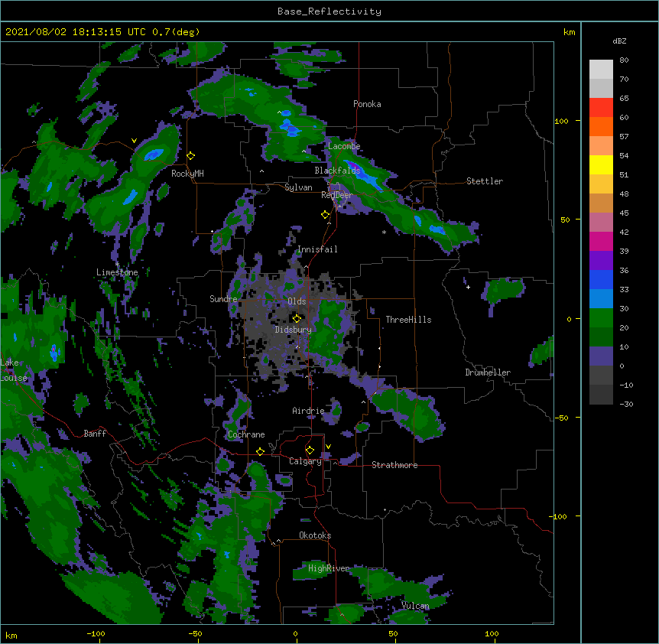This screenshot has height=644, width=659.
Task: Select the yellow 51-54 dBZ legend swatch
Action: coord(601,164)
